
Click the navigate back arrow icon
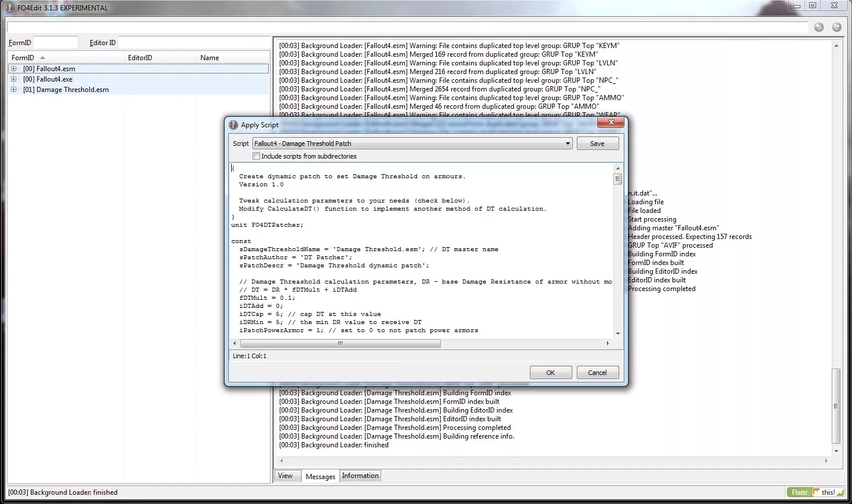tap(818, 27)
